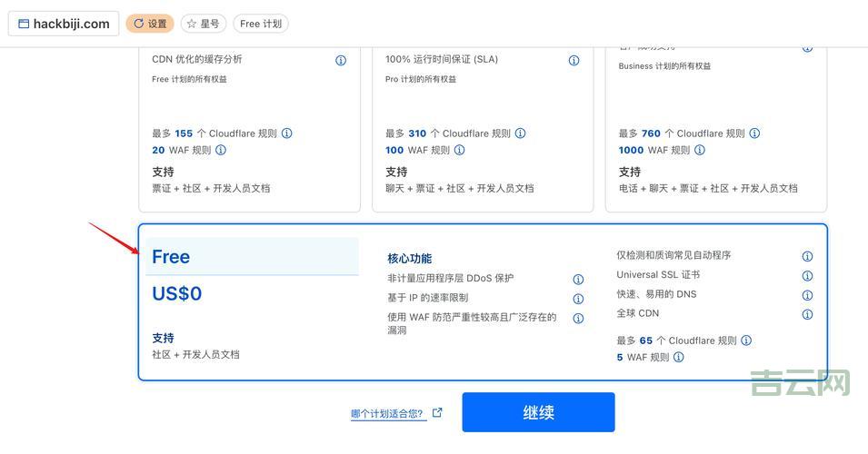Image resolution: width=868 pixels, height=454 pixels.
Task: Show info for 最多 760 个 Cloudflare 规则
Action: pyautogui.click(x=754, y=133)
